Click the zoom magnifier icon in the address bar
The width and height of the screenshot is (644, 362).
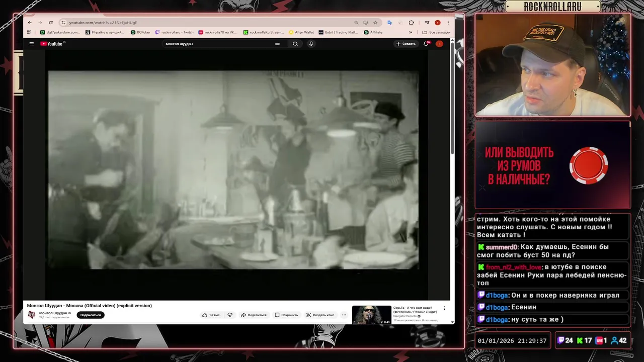point(356,23)
